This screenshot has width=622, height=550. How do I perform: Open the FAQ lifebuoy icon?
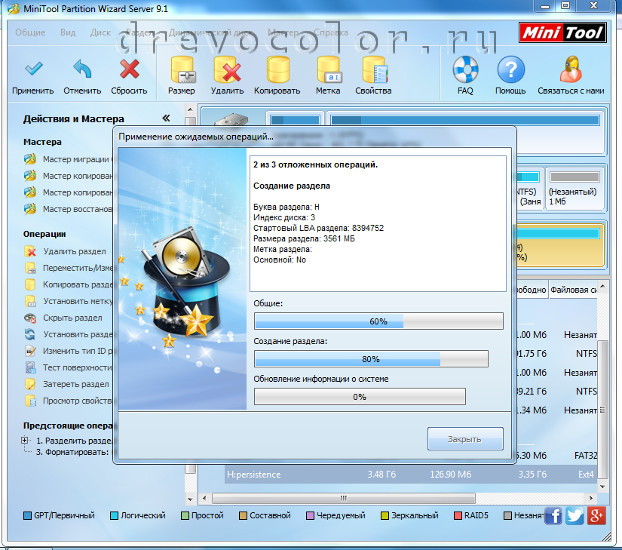[465, 69]
